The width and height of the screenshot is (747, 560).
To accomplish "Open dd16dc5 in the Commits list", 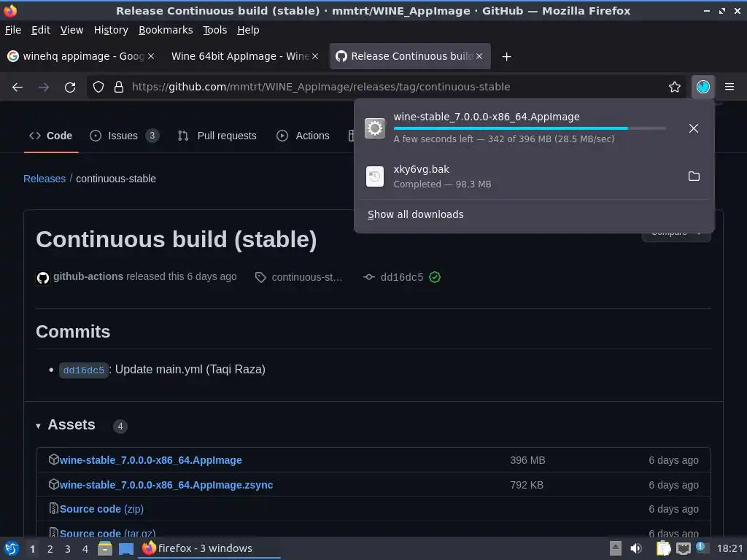I will coord(84,370).
